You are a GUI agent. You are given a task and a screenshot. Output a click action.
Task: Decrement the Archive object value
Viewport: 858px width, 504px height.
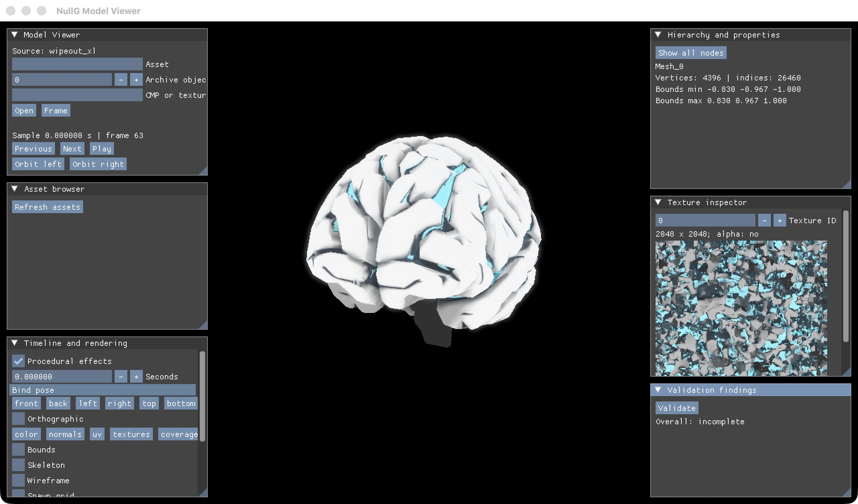point(121,80)
